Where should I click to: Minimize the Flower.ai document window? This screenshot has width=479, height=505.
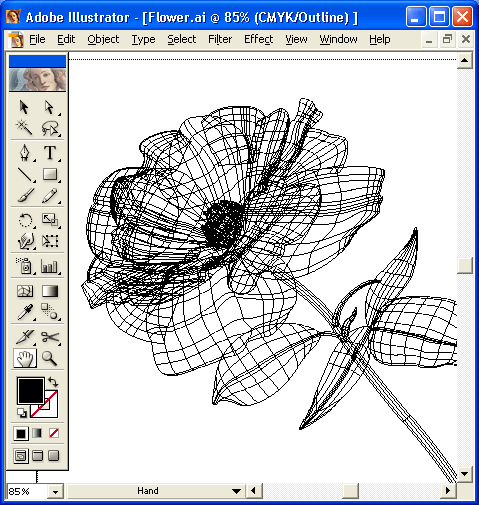[x=429, y=40]
